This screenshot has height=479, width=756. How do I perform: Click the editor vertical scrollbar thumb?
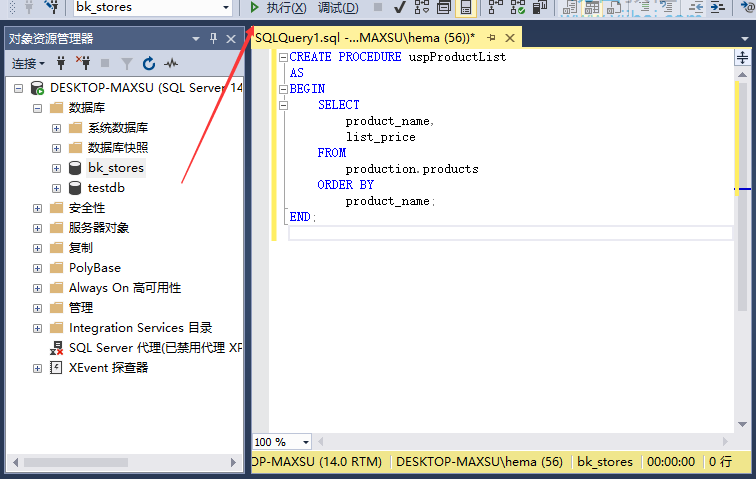click(x=742, y=196)
